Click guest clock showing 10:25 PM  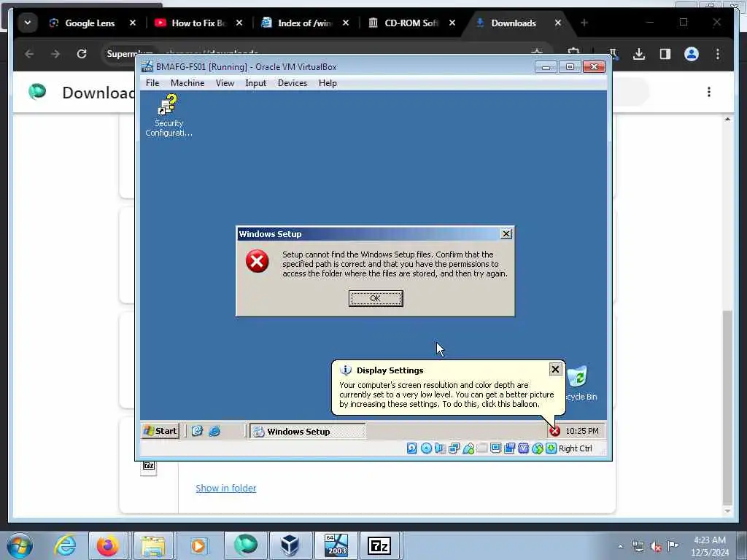[581, 431]
